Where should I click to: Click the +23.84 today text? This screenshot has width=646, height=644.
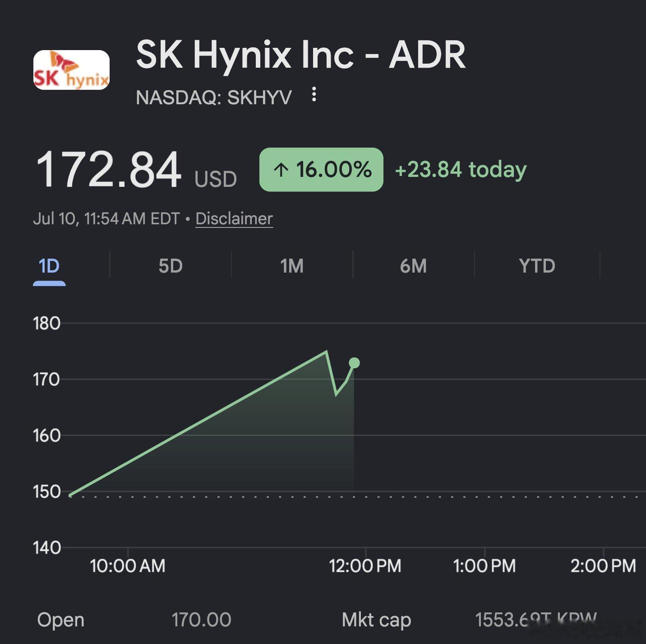tap(461, 170)
